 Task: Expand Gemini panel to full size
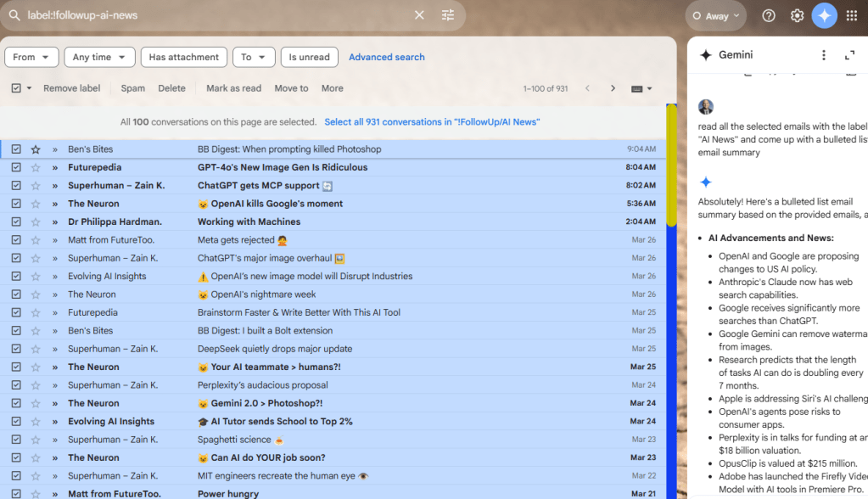[x=849, y=55]
